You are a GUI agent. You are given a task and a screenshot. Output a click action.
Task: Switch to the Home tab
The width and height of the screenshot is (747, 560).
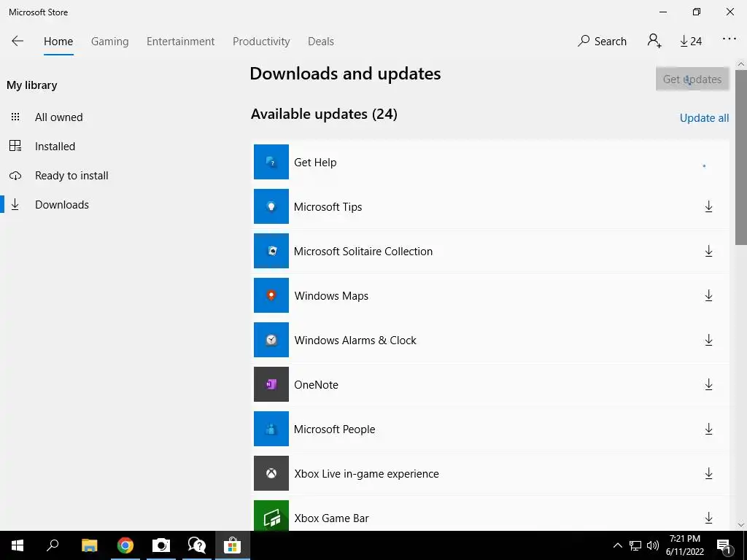point(58,42)
